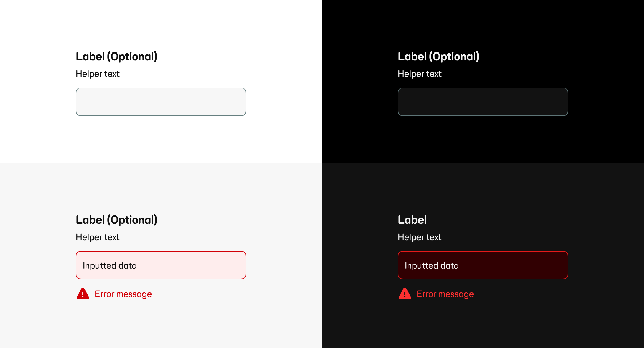Click the Helper text on black panel
Image resolution: width=644 pixels, height=348 pixels.
click(419, 74)
